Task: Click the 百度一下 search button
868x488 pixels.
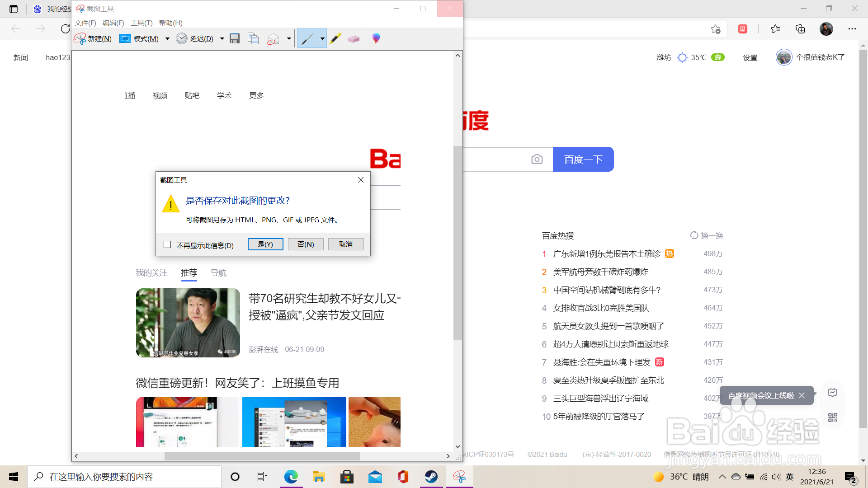Action: pos(583,159)
